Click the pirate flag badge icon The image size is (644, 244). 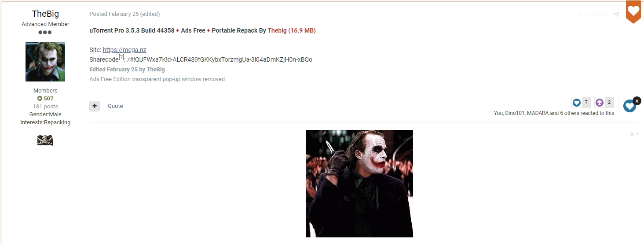click(45, 140)
